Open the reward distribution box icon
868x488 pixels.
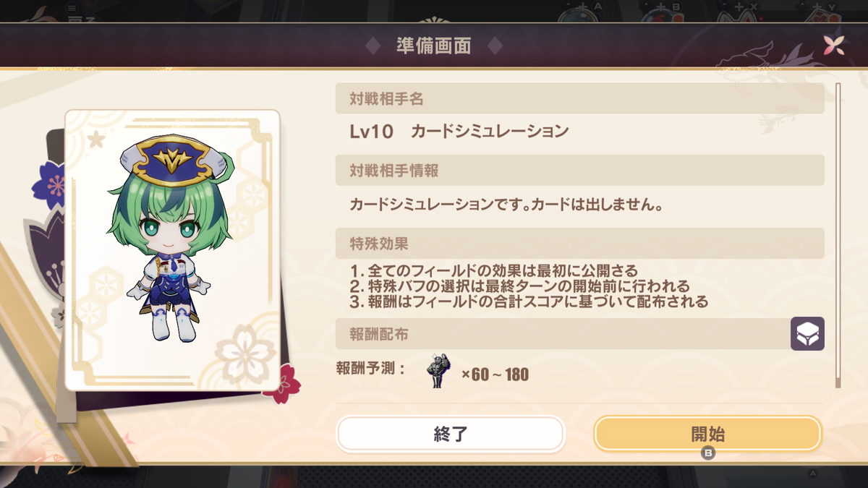[x=807, y=334]
